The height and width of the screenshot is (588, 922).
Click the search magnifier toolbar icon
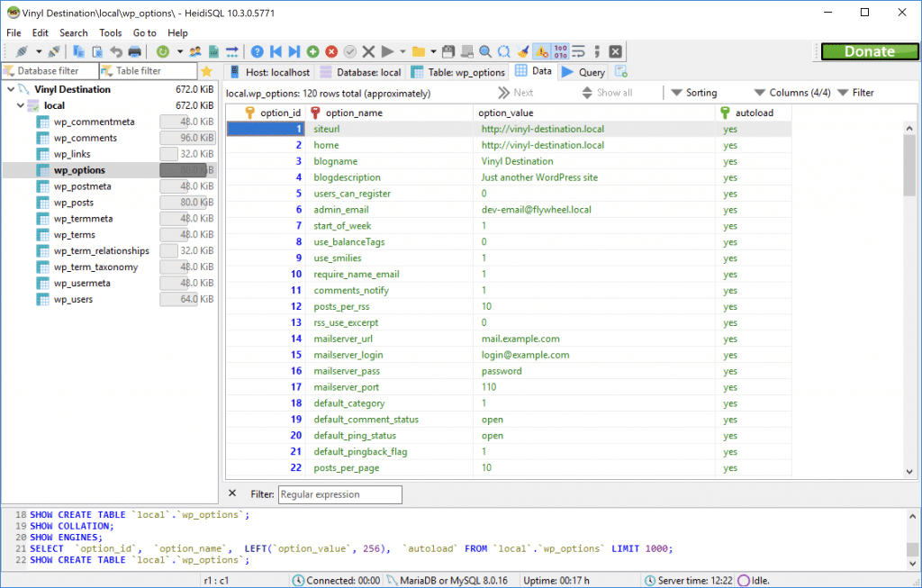pyautogui.click(x=484, y=51)
